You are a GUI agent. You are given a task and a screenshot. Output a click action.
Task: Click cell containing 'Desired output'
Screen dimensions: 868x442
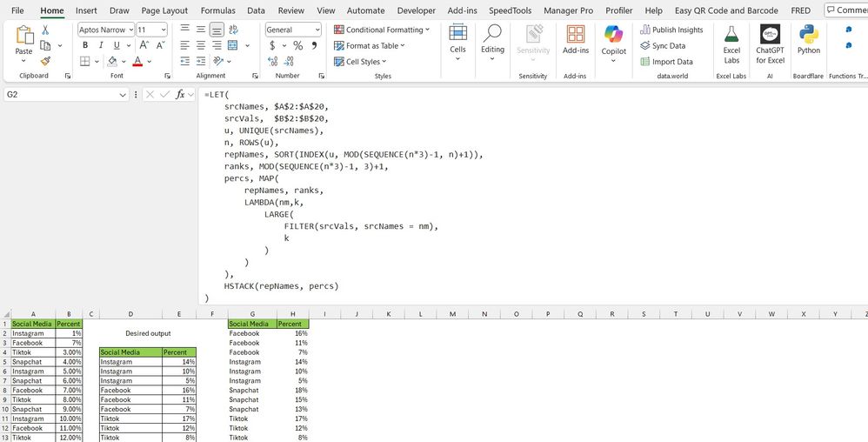coord(148,333)
